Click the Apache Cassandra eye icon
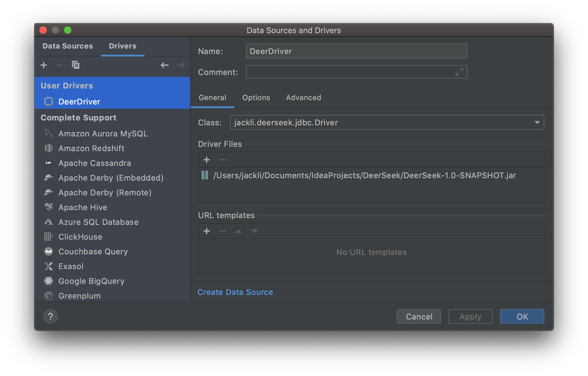The width and height of the screenshot is (588, 376). click(49, 163)
